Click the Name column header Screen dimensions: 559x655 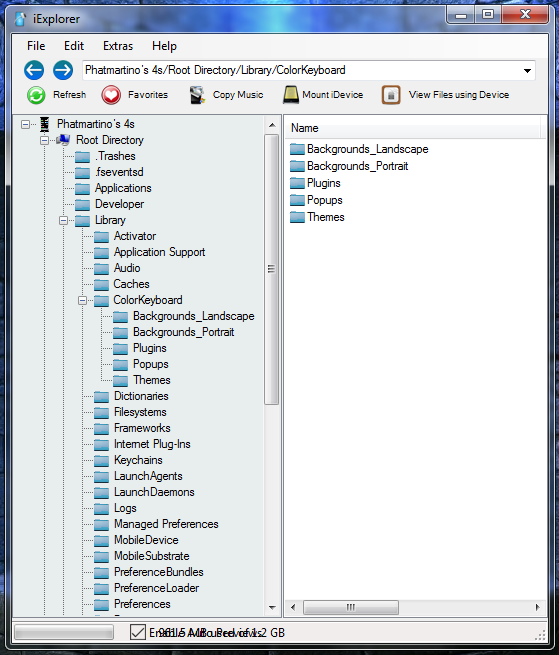414,128
